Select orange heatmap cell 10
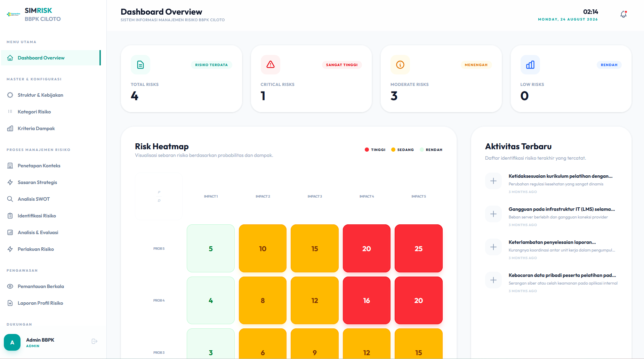644x359 pixels. 263,248
